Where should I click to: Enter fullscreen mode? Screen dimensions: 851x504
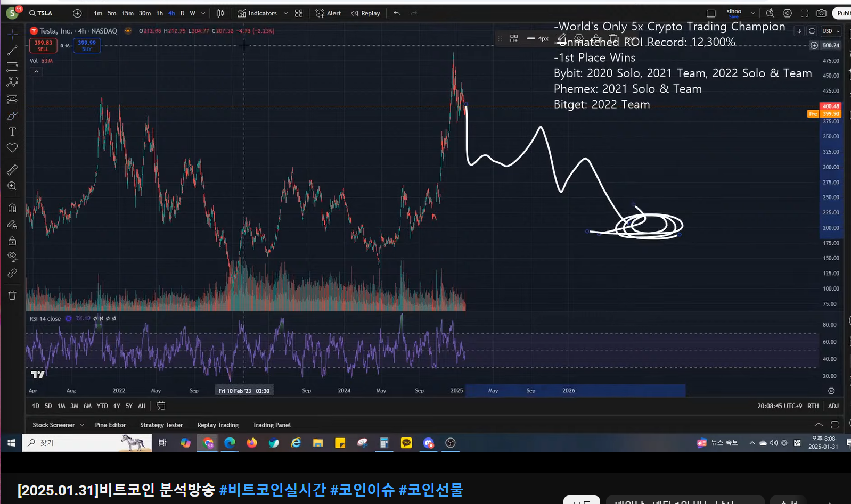pos(805,13)
